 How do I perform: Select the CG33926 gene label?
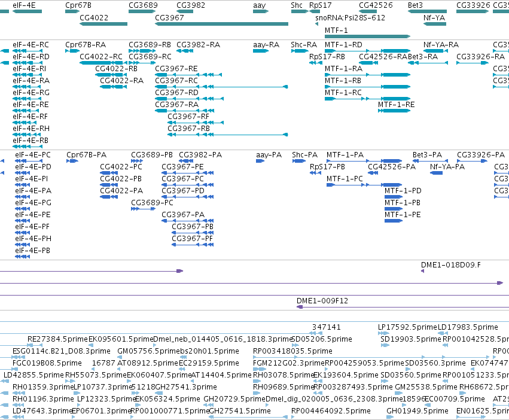473,5
